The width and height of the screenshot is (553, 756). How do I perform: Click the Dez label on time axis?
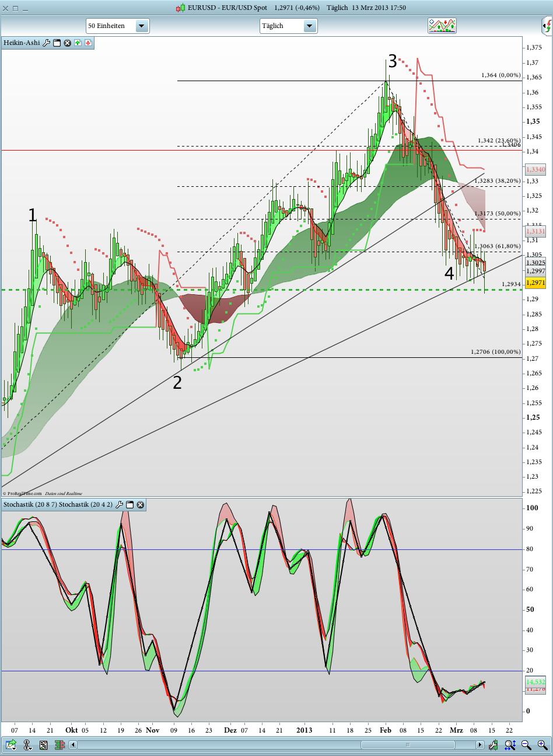point(230,730)
